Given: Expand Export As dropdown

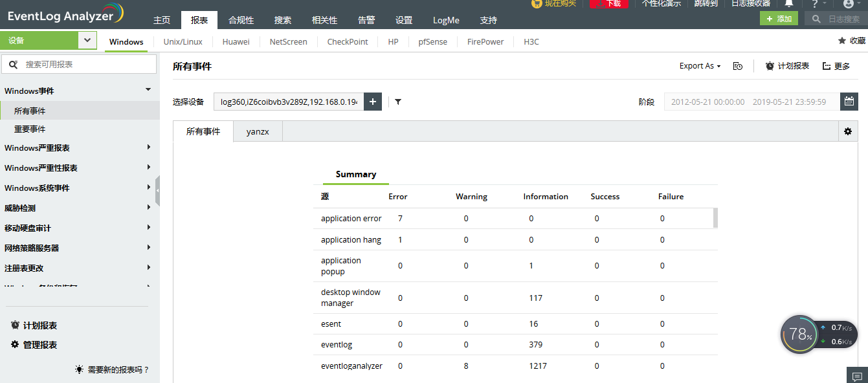Looking at the screenshot, I should point(700,66).
